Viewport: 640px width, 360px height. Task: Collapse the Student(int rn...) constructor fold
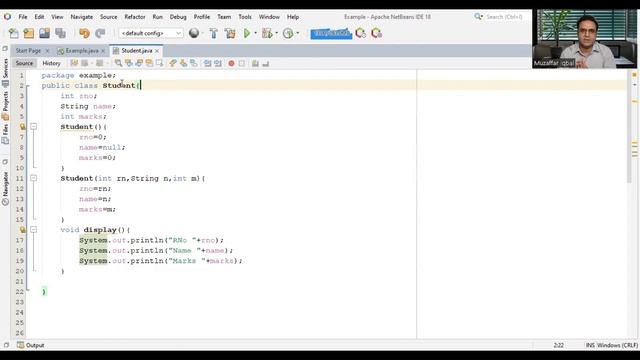tap(33, 178)
